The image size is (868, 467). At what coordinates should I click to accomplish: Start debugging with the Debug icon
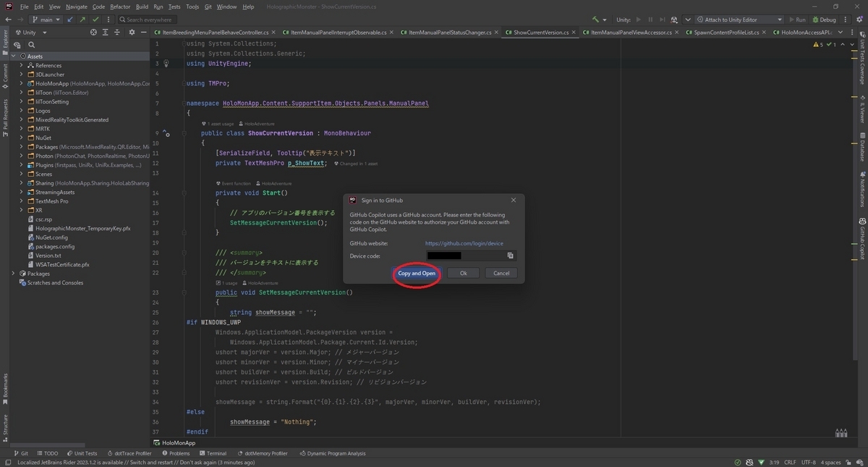tap(825, 20)
